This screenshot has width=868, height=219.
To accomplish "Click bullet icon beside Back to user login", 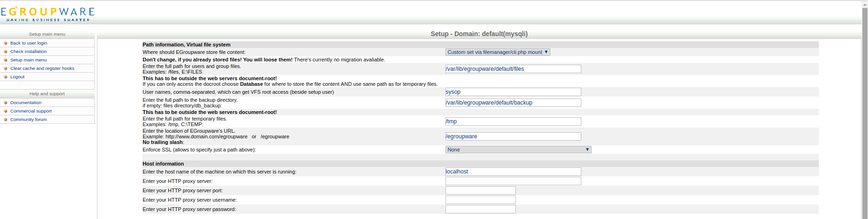I will (x=6, y=43).
